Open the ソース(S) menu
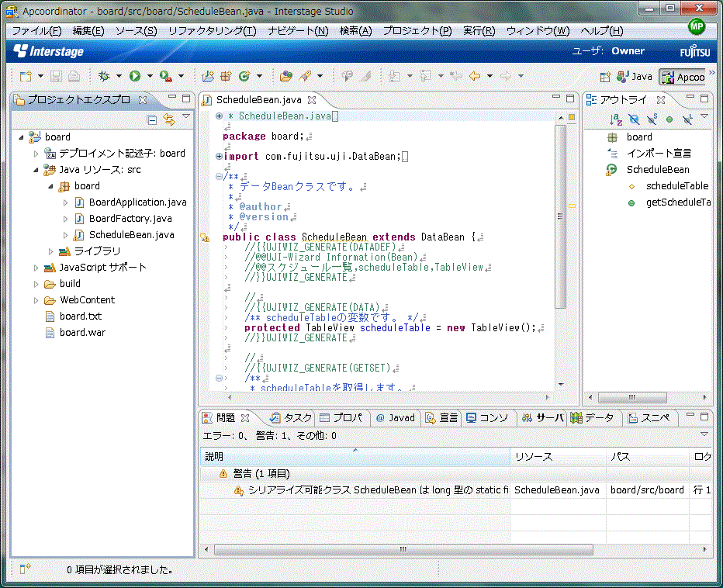 [136, 31]
